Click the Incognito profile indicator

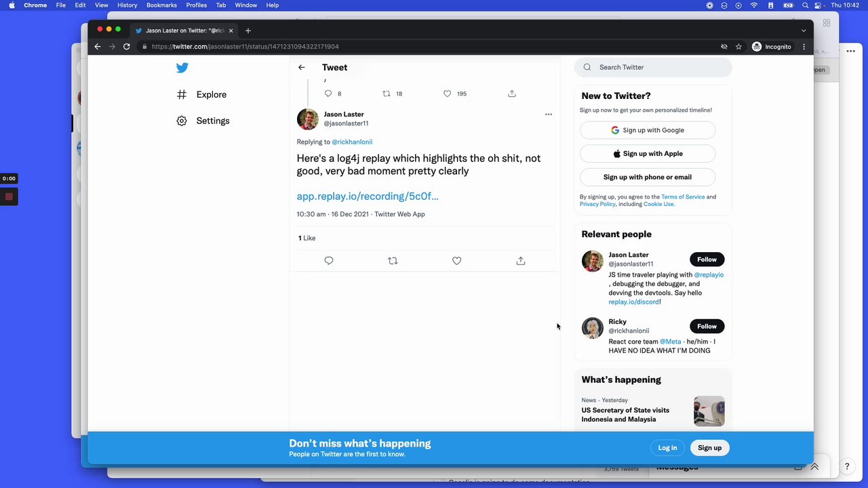click(772, 47)
